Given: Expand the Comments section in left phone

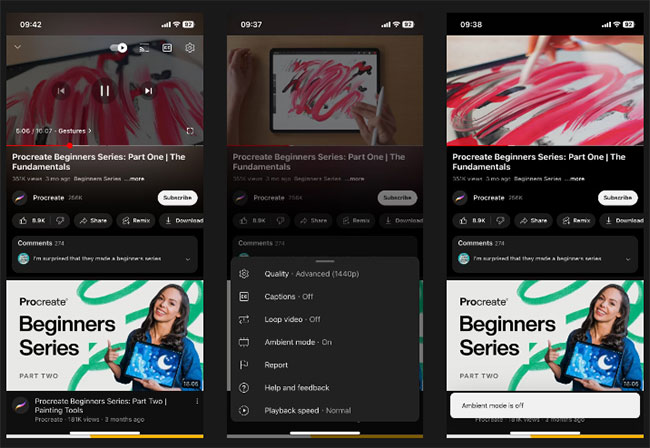Looking at the screenshot, I should (104, 254).
